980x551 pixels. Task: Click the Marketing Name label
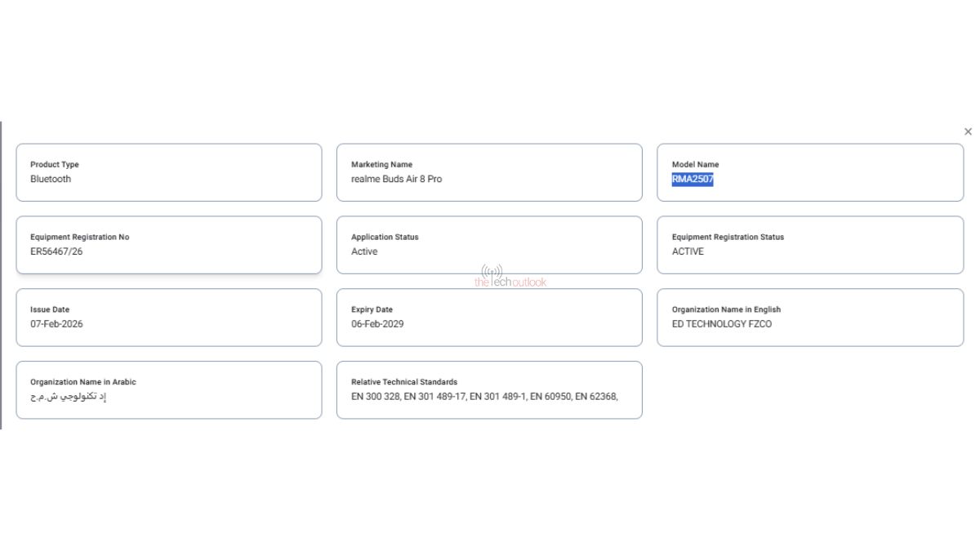(x=381, y=165)
